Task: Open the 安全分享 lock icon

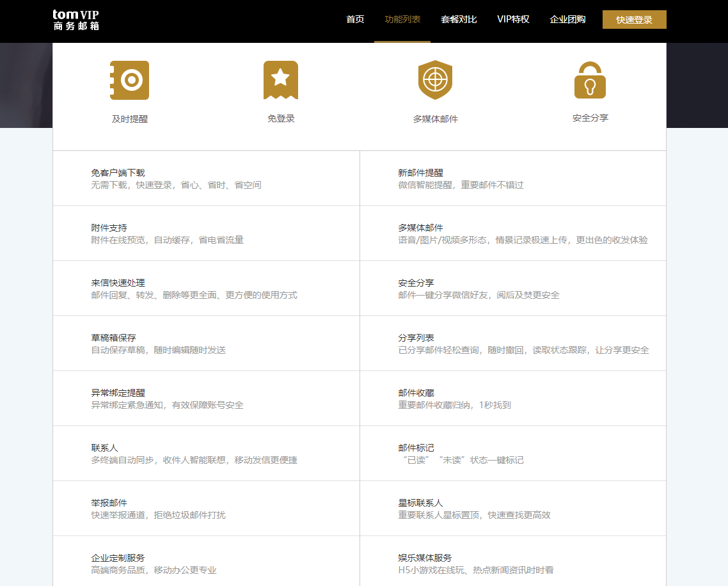Action: (590, 80)
